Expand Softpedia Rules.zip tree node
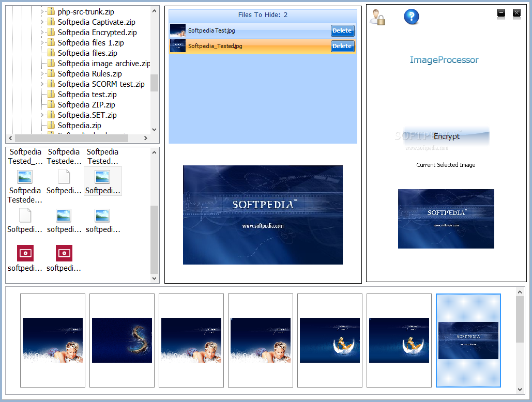Image resolution: width=532 pixels, height=402 pixels. point(42,74)
